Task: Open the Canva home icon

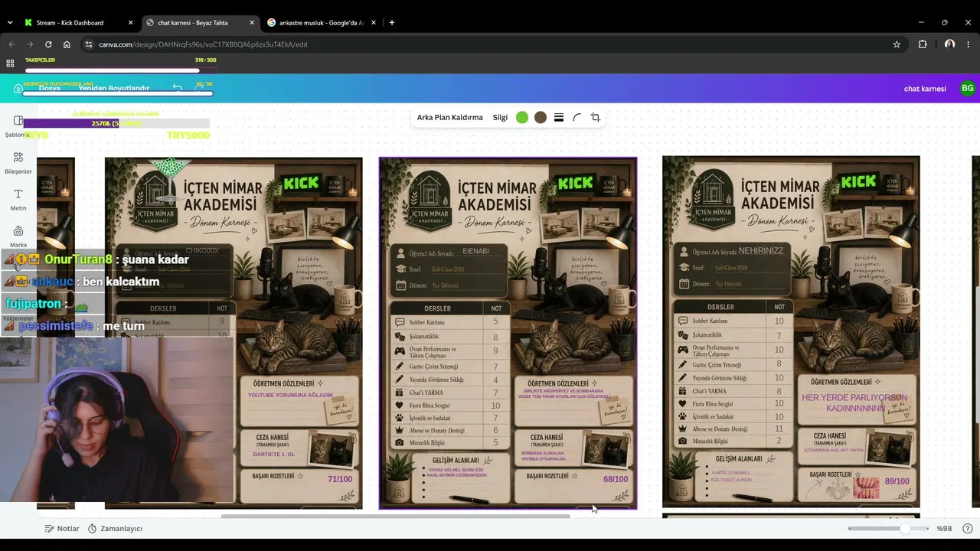Action: 18,89
